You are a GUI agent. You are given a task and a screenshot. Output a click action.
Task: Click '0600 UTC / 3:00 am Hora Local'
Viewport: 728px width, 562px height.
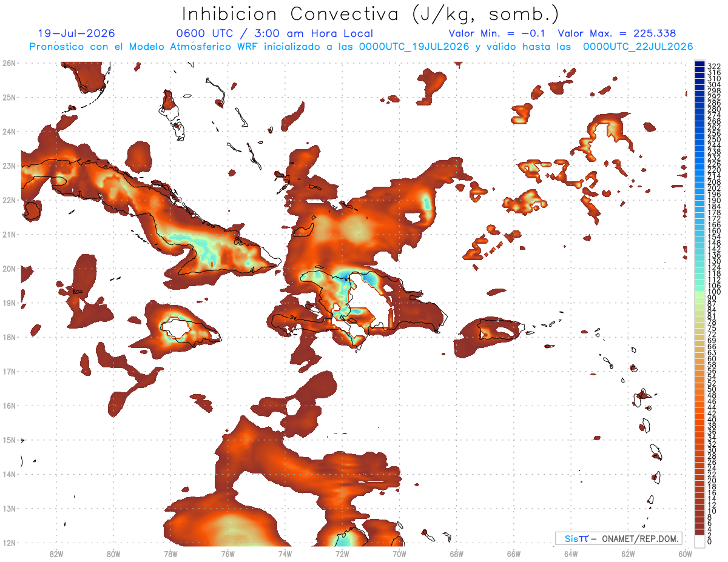[274, 33]
